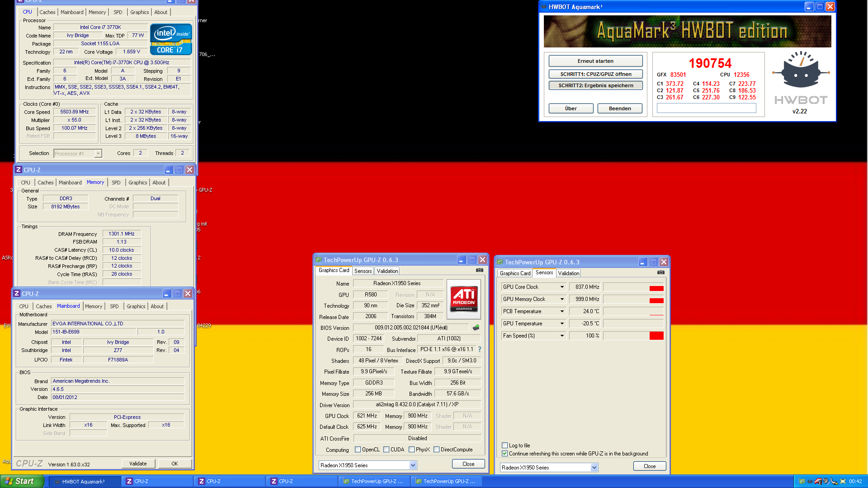Click the Beenden button

click(x=620, y=108)
